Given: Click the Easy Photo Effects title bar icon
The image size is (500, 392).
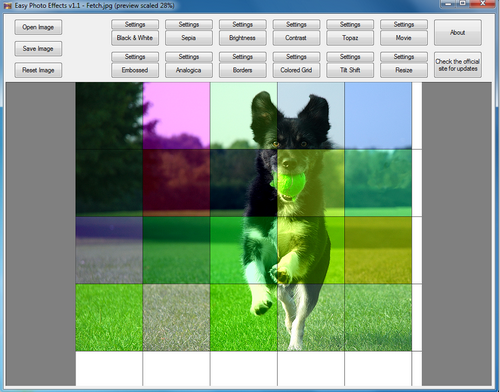Looking at the screenshot, I should [x=7, y=6].
